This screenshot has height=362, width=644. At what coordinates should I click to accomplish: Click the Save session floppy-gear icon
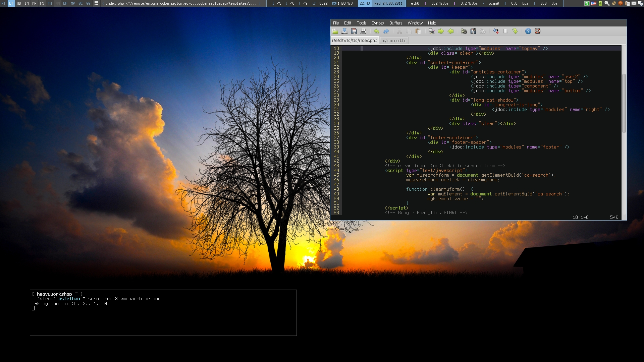pos(473,31)
